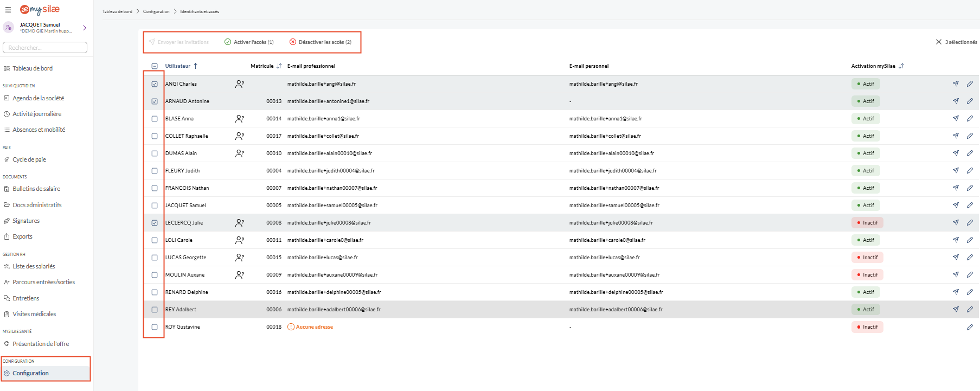Click user role icon beside MOULIN Auxane

point(240,275)
